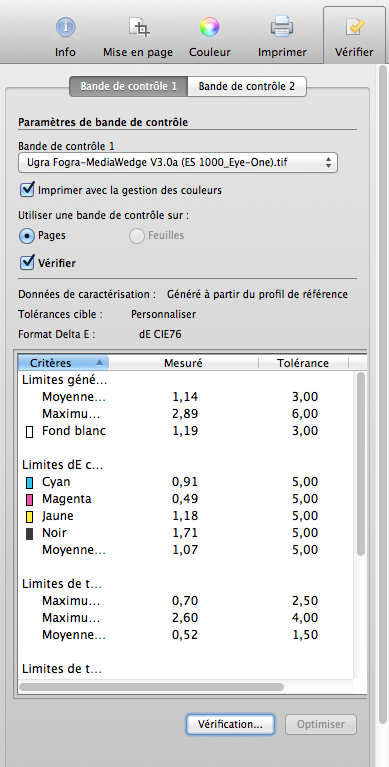This screenshot has height=767, width=389.
Task: Click the horizontal scrollbar under the criteria table
Action: pyautogui.click(x=152, y=687)
